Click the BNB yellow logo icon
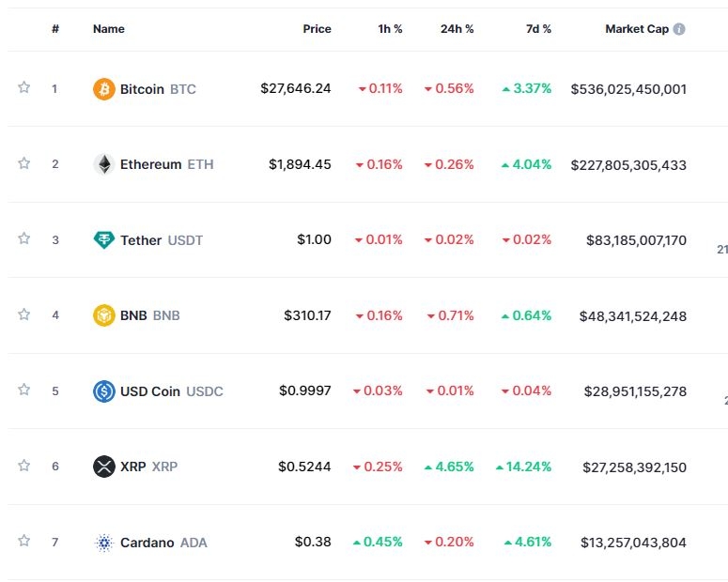The height and width of the screenshot is (582, 728). [x=104, y=315]
